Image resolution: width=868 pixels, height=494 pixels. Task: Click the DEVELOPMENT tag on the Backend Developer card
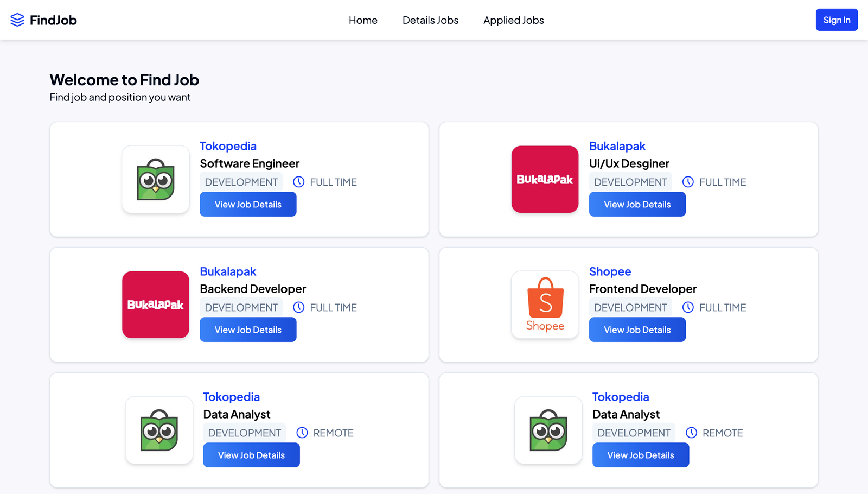point(241,307)
